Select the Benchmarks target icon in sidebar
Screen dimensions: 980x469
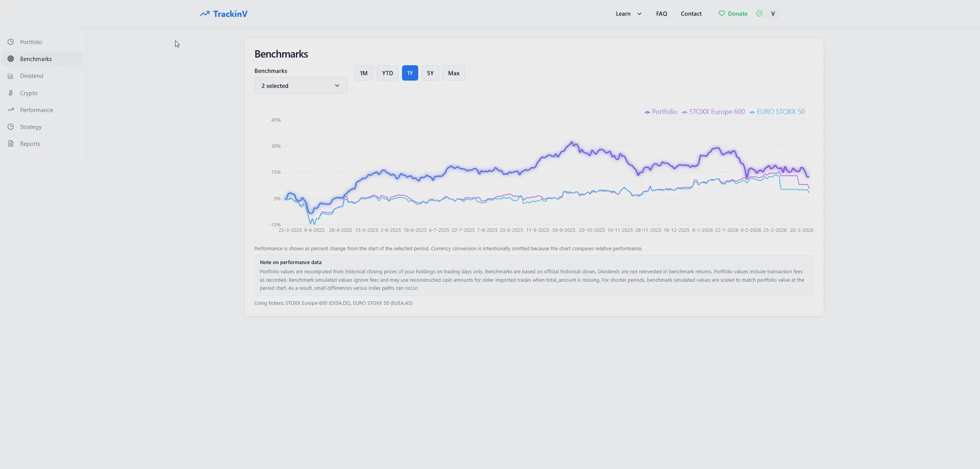pyautogui.click(x=11, y=59)
